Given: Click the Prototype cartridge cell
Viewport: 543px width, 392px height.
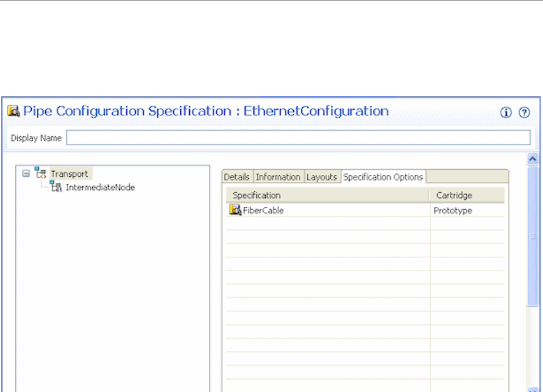Looking at the screenshot, I should click(x=453, y=210).
